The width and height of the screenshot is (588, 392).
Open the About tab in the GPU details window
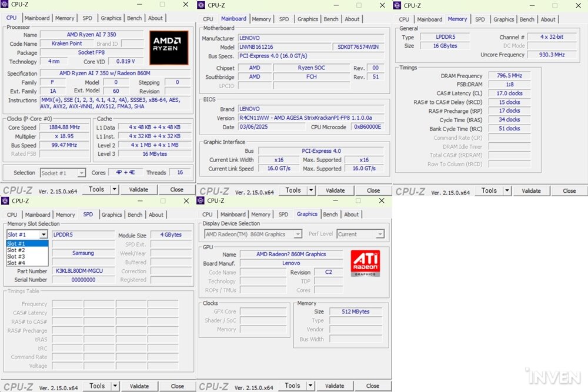coord(352,215)
